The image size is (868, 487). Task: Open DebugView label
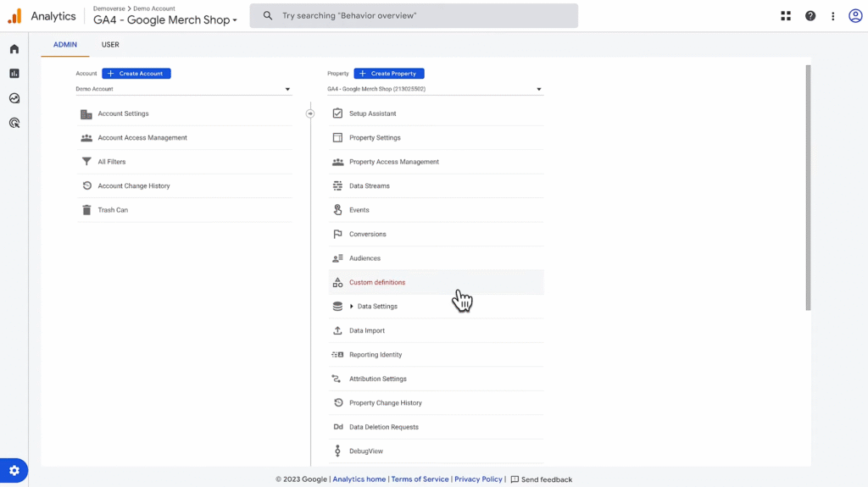(x=366, y=451)
